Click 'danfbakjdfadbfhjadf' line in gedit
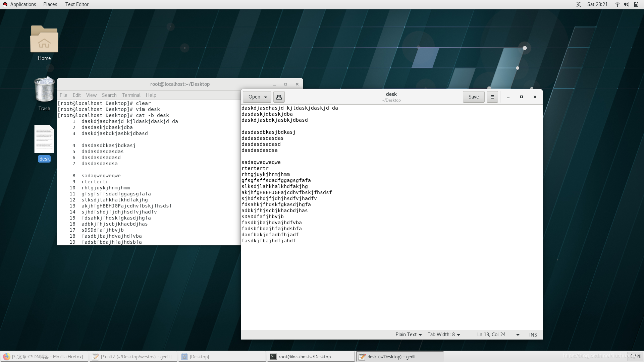644x362 pixels. click(270, 235)
